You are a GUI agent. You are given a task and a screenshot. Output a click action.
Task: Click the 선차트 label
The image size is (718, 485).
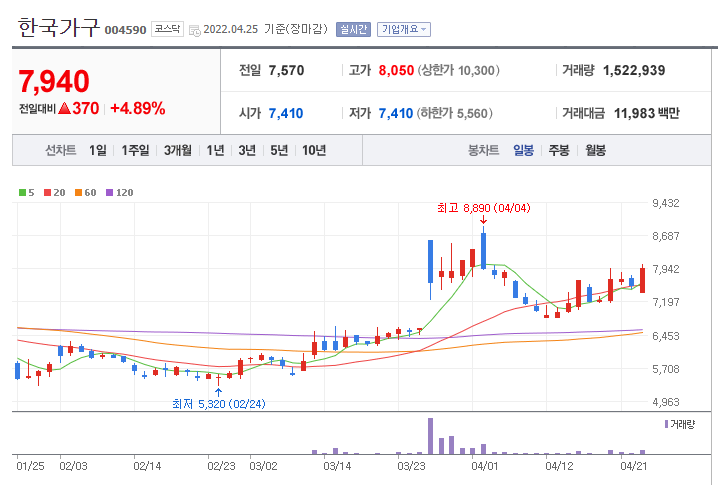click(x=60, y=150)
